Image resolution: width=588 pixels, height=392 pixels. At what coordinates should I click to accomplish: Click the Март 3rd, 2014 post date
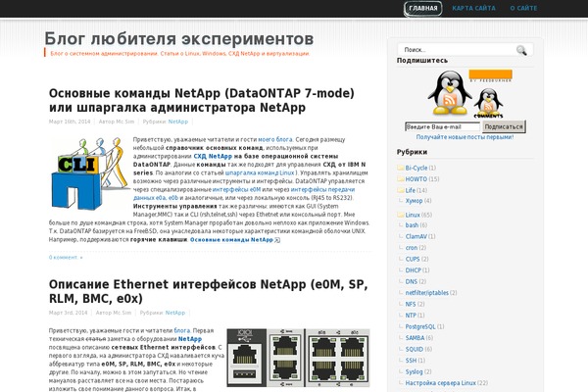point(69,313)
